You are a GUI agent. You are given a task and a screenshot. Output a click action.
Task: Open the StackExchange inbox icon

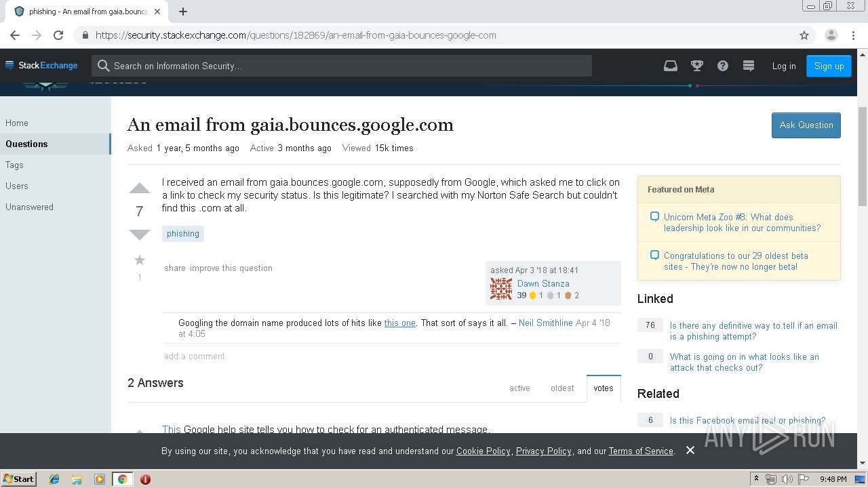(670, 66)
